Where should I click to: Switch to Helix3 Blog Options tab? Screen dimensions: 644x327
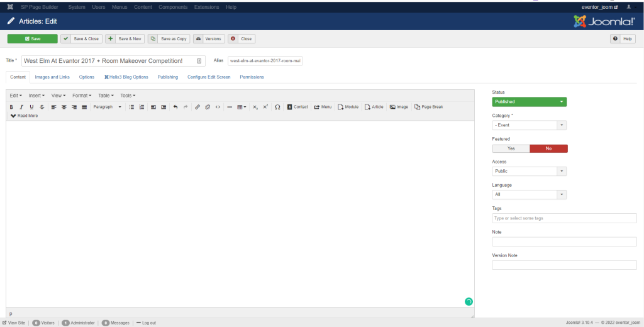[x=126, y=77]
